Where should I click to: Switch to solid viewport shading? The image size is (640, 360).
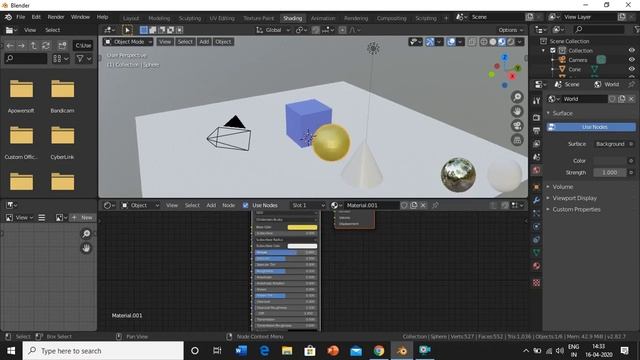tap(493, 42)
